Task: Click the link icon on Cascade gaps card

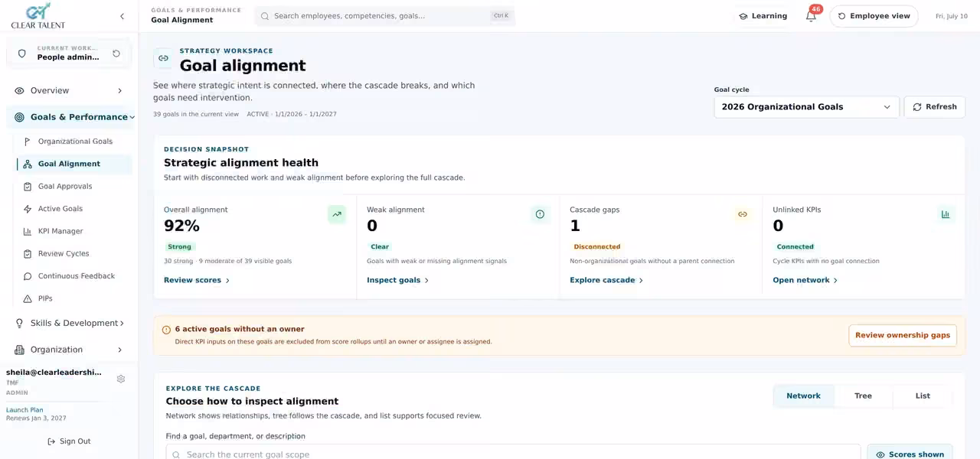Action: coord(743,214)
